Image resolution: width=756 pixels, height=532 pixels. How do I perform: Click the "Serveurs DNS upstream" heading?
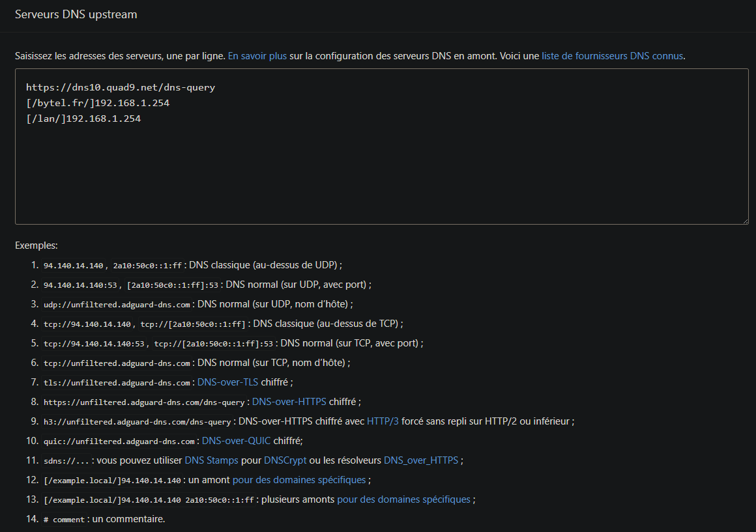pos(76,14)
